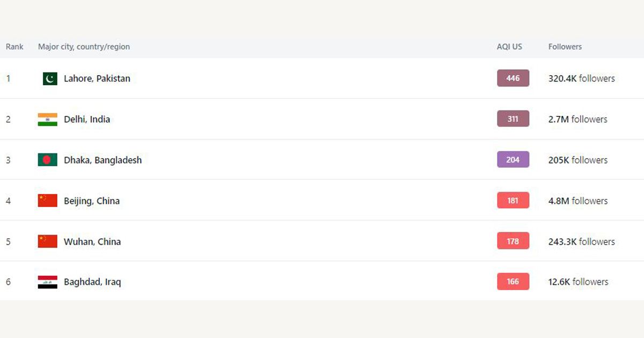The width and height of the screenshot is (644, 338).
Task: Open the Lahore, Pakistan city link
Action: coord(97,78)
